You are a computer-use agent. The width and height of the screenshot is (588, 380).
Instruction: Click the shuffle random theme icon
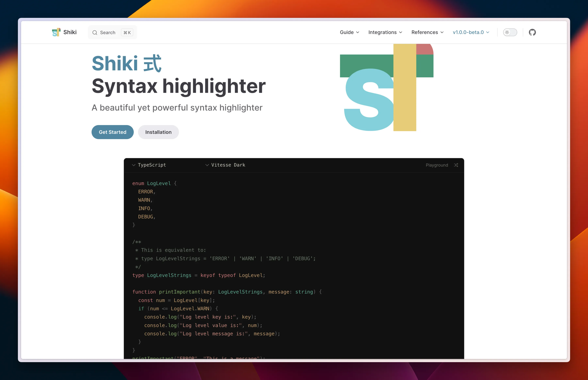pyautogui.click(x=456, y=165)
